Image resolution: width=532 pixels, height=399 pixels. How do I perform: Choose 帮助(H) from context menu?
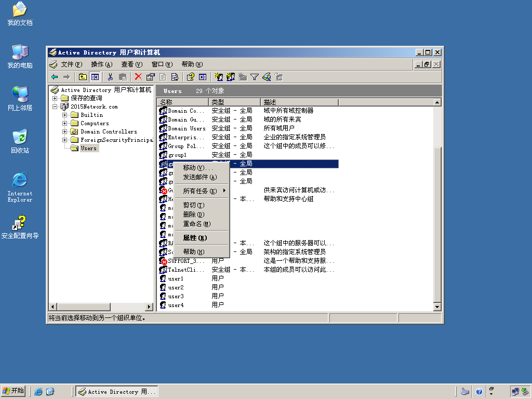click(202, 252)
